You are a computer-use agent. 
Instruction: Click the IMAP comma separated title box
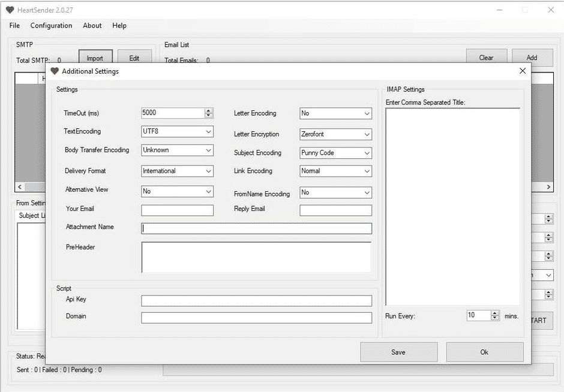point(452,207)
